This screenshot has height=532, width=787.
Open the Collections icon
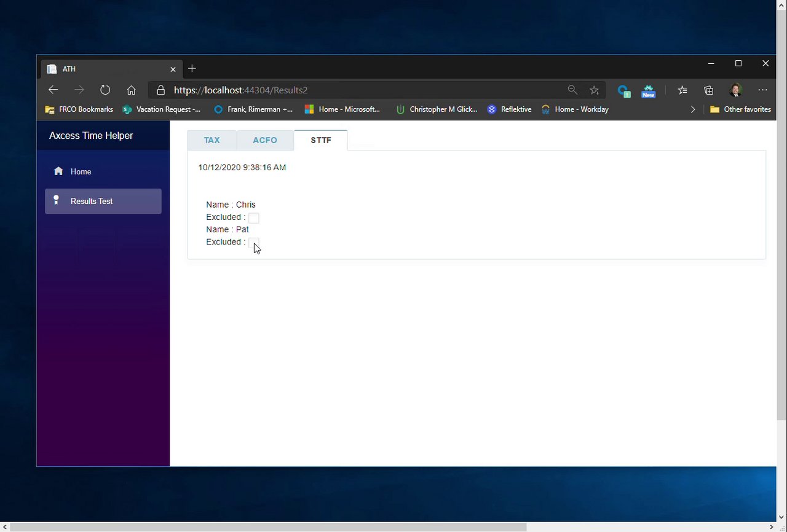(709, 90)
